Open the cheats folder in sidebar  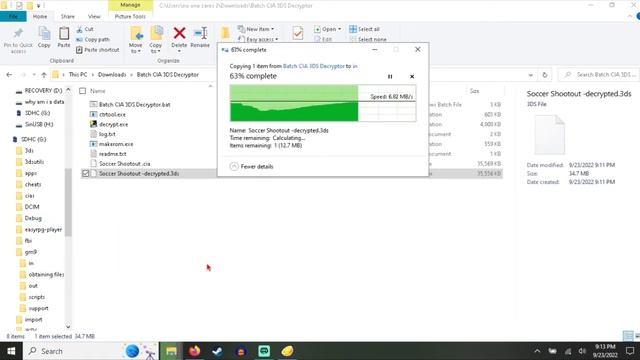(33, 184)
